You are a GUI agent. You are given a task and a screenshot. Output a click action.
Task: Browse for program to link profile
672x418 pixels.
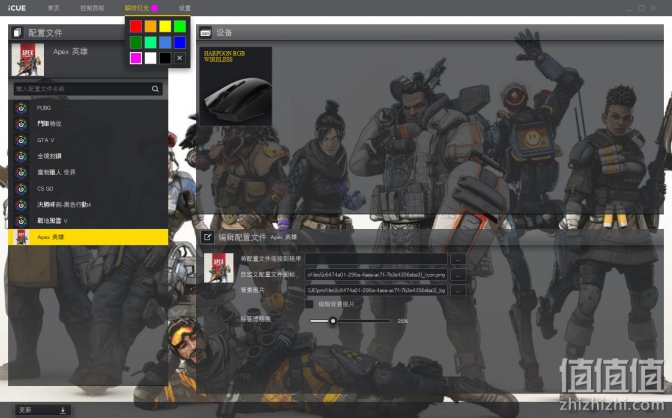[x=458, y=259]
